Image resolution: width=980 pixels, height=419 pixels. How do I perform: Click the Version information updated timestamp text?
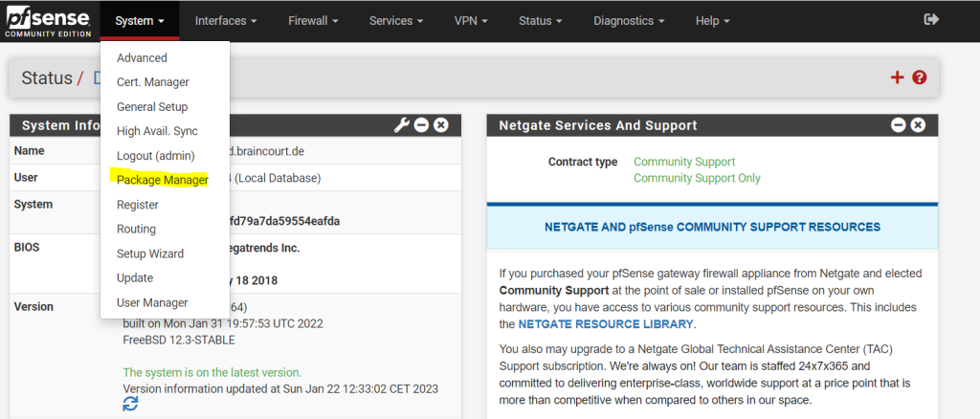(280, 389)
